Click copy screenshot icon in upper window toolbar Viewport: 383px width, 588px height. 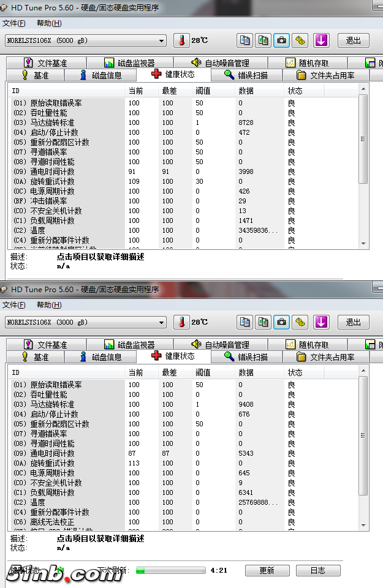[x=263, y=40]
